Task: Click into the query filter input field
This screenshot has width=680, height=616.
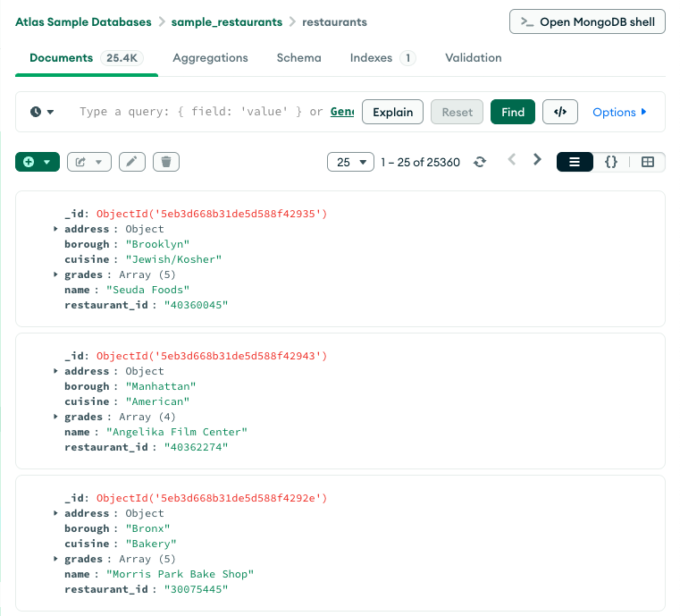Action: (206, 112)
